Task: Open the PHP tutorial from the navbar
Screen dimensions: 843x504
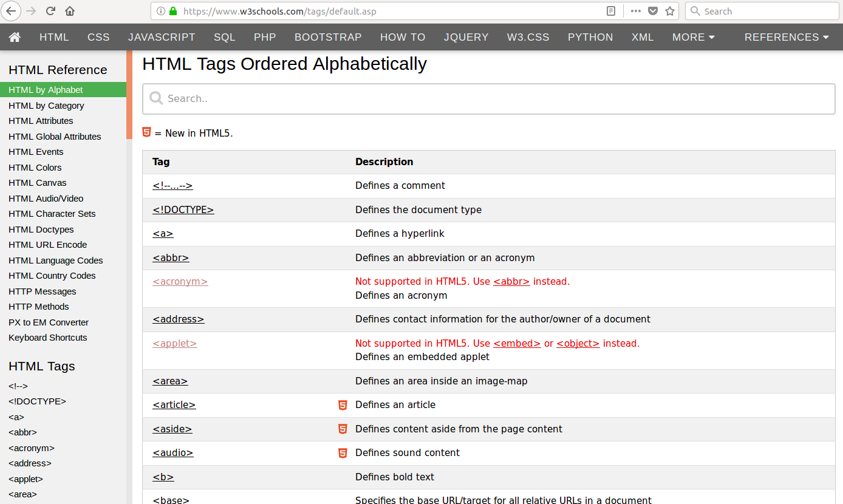Action: pyautogui.click(x=265, y=37)
